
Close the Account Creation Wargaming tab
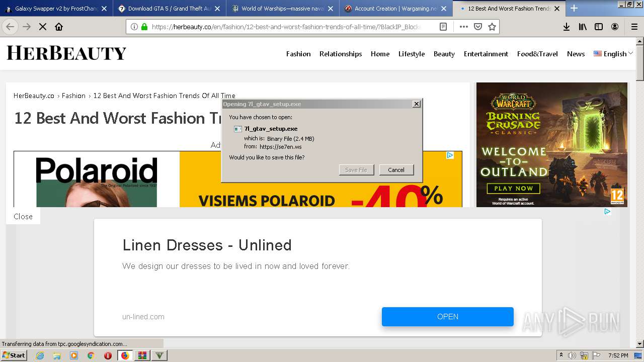click(x=444, y=9)
